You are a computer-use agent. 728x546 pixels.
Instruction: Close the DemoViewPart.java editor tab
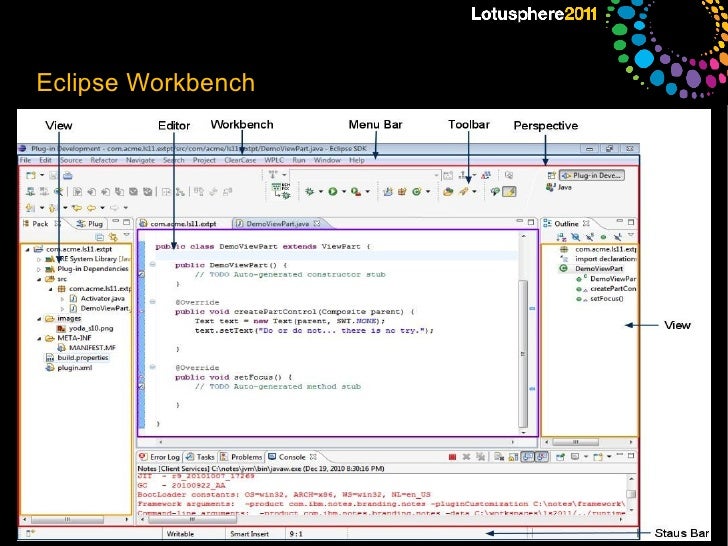pyautogui.click(x=317, y=223)
